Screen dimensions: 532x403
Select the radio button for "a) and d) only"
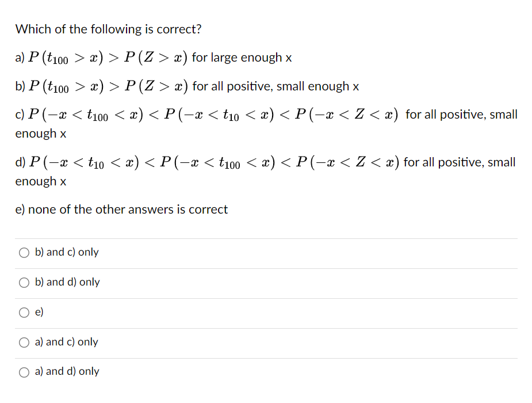[x=24, y=372]
